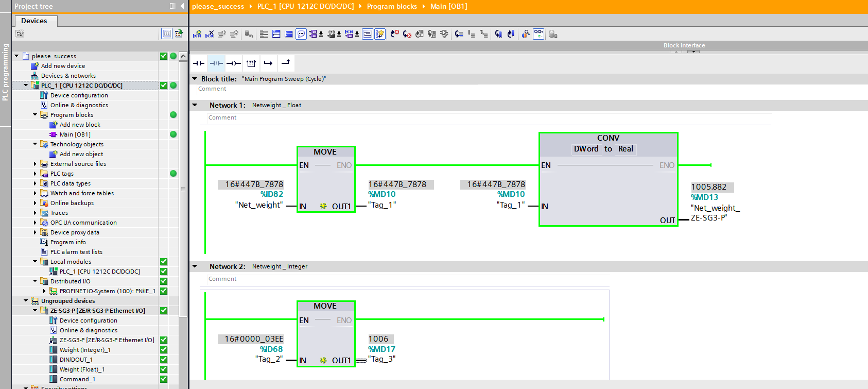868x389 pixels.
Task: Collapse the Block title section
Action: (195, 78)
